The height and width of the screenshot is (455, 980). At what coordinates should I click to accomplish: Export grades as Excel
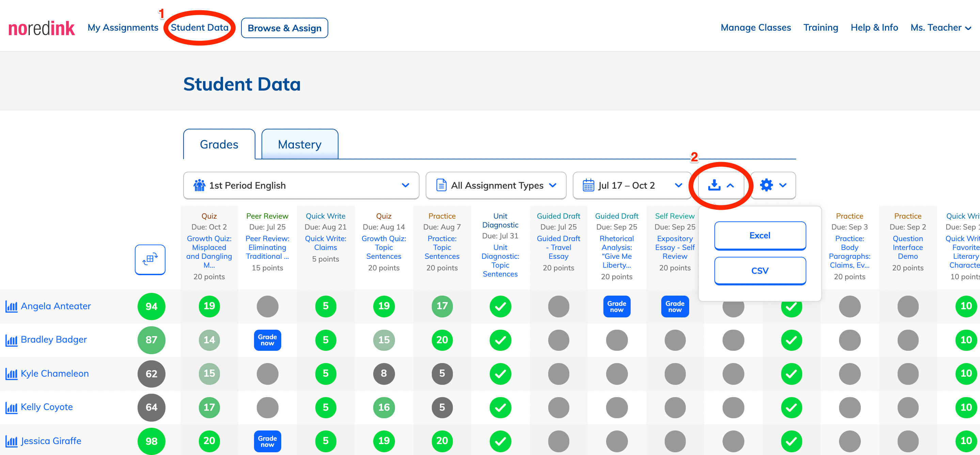pyautogui.click(x=760, y=235)
